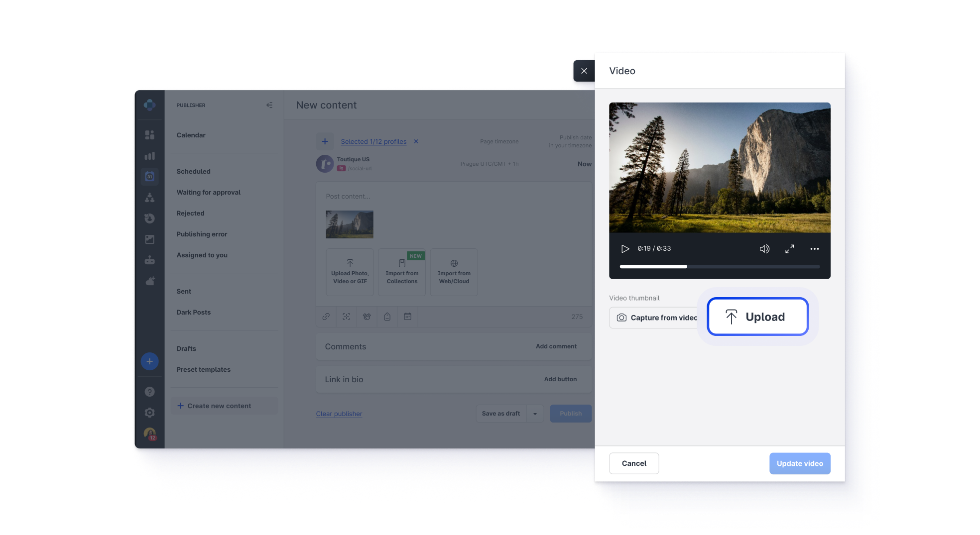The image size is (980, 535).
Task: Open the video player more options menu
Action: 814,249
